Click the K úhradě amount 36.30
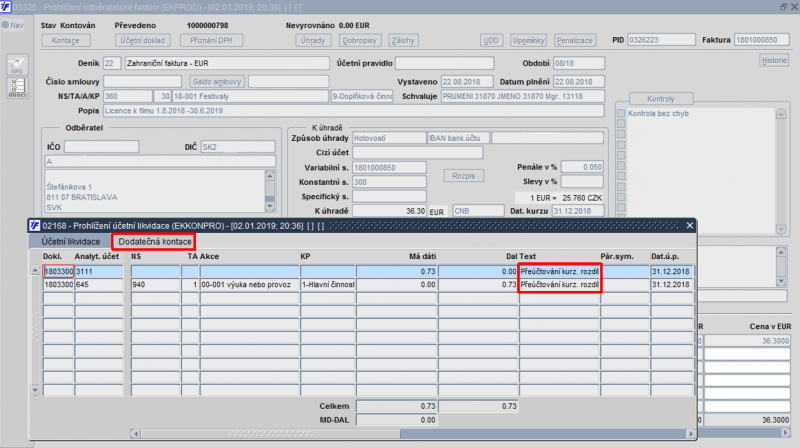This screenshot has height=448, width=800. click(x=389, y=211)
